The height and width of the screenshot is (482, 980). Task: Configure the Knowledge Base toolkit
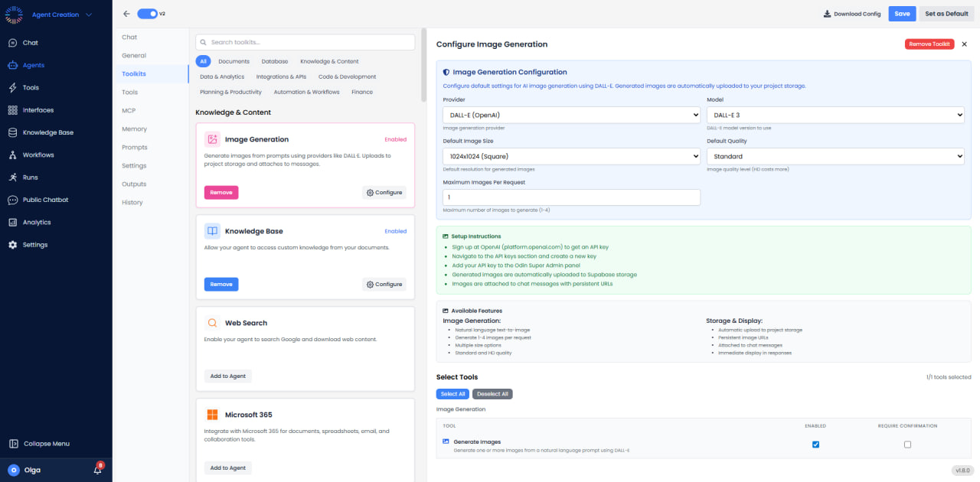[384, 285]
